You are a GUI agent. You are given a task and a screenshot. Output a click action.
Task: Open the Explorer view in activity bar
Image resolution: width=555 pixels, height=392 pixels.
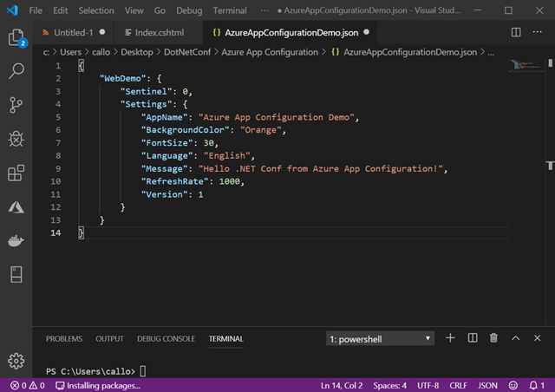point(16,37)
